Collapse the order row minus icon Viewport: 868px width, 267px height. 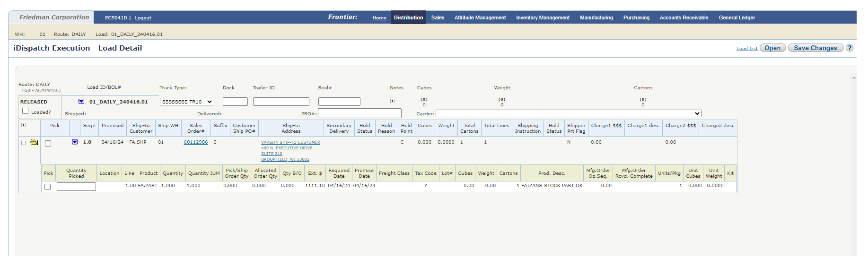pos(23,142)
